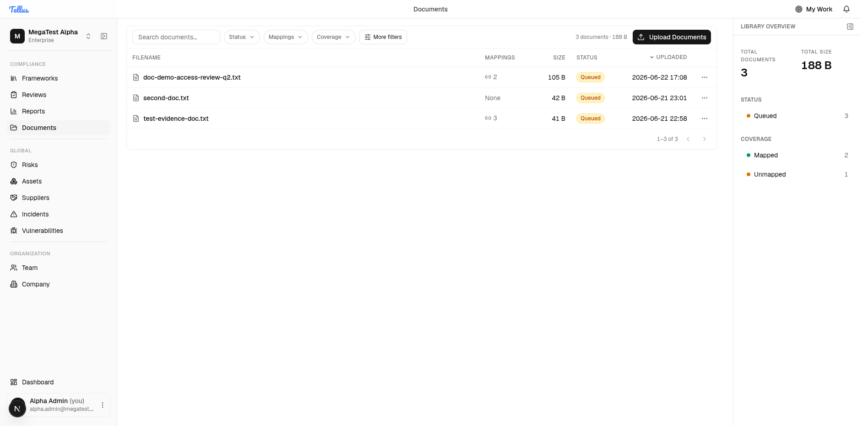The width and height of the screenshot is (868, 426).
Task: Click Queued badge for test-evidence-doc.txt
Action: (x=591, y=119)
